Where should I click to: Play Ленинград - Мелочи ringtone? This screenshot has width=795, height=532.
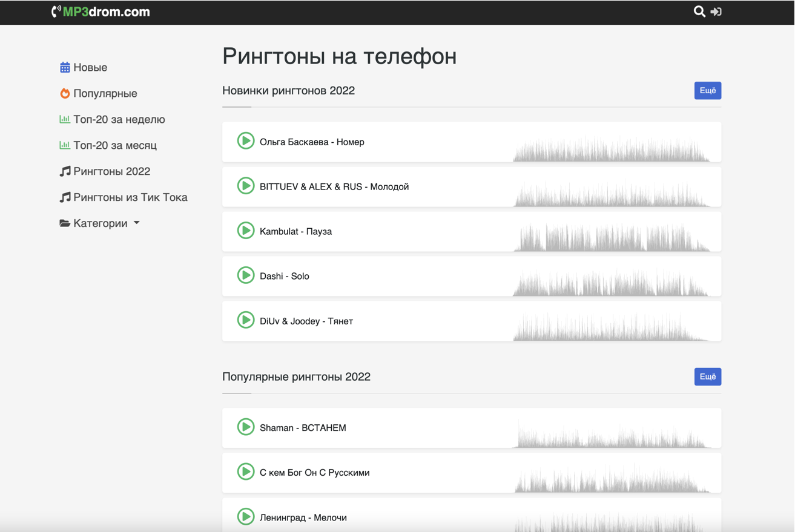[x=245, y=516]
